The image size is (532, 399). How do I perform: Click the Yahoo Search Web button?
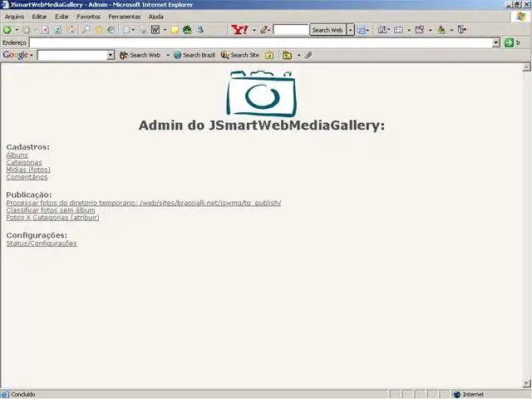(328, 30)
